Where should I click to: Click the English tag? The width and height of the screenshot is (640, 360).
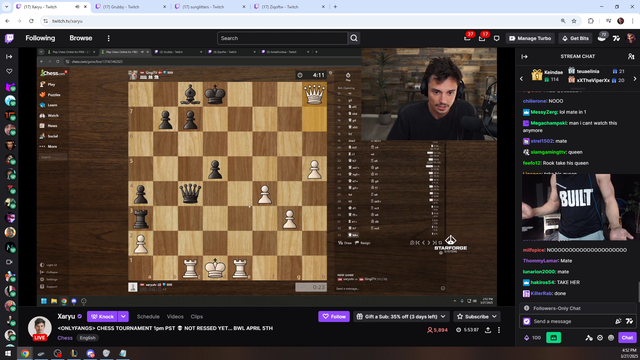87,338
